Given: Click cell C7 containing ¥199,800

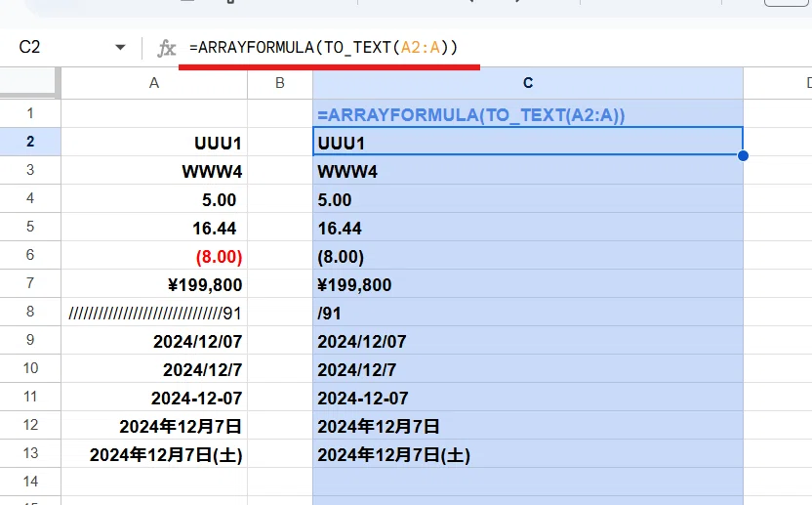Looking at the screenshot, I should pyautogui.click(x=528, y=283).
